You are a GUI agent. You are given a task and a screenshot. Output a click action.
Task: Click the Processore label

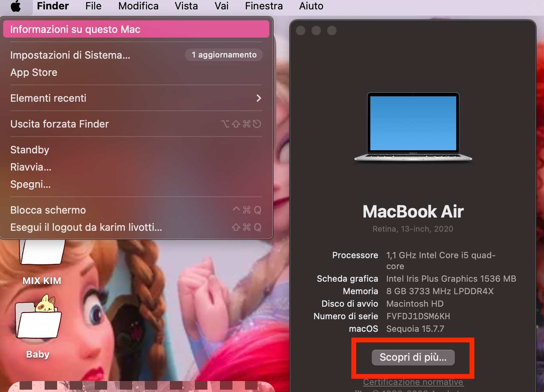pos(355,255)
